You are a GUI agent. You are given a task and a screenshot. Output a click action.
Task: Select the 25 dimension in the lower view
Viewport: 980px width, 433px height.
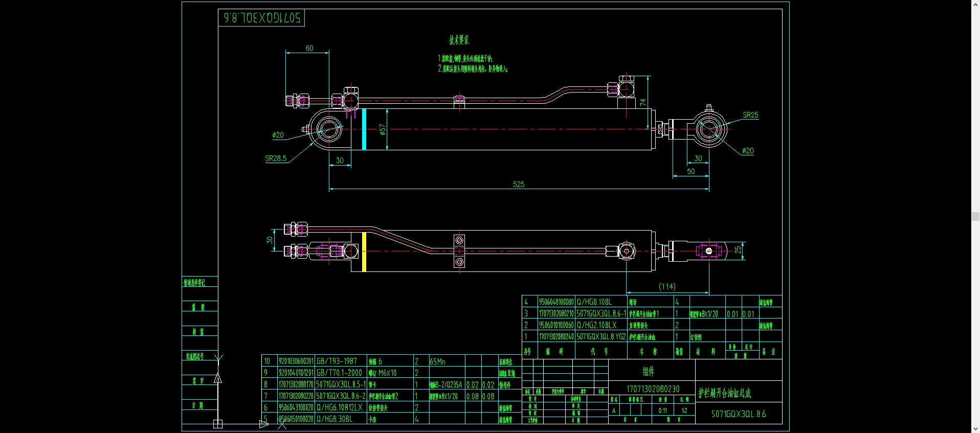738,250
